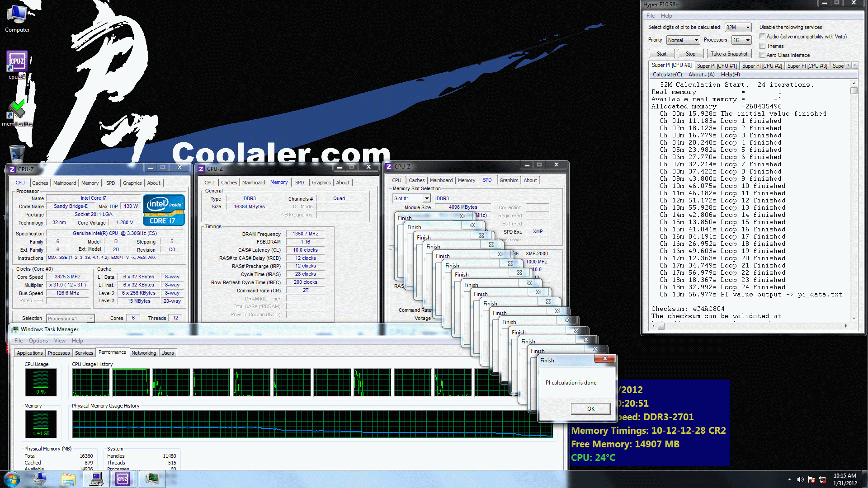Open the Options menu in Task Manager
This screenshot has width=868, height=488.
pos(38,341)
